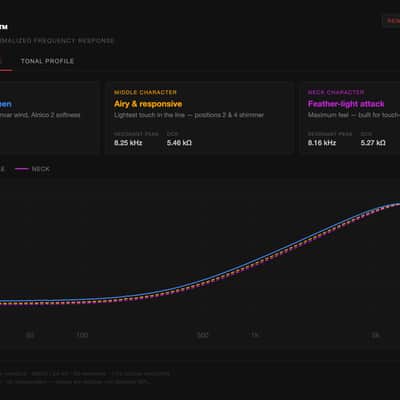Select the Neck Character card heading

tap(336, 92)
